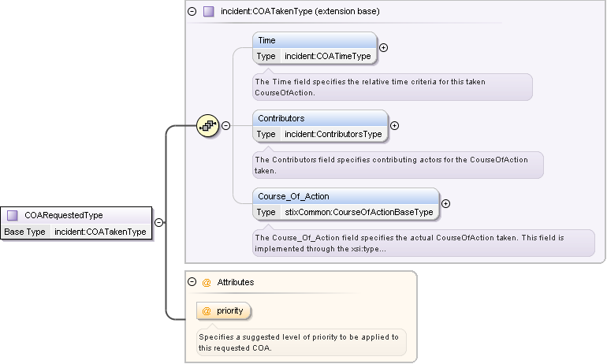Image resolution: width=607 pixels, height=364 pixels.
Task: Click the Attributes @ icon
Action: (x=207, y=282)
